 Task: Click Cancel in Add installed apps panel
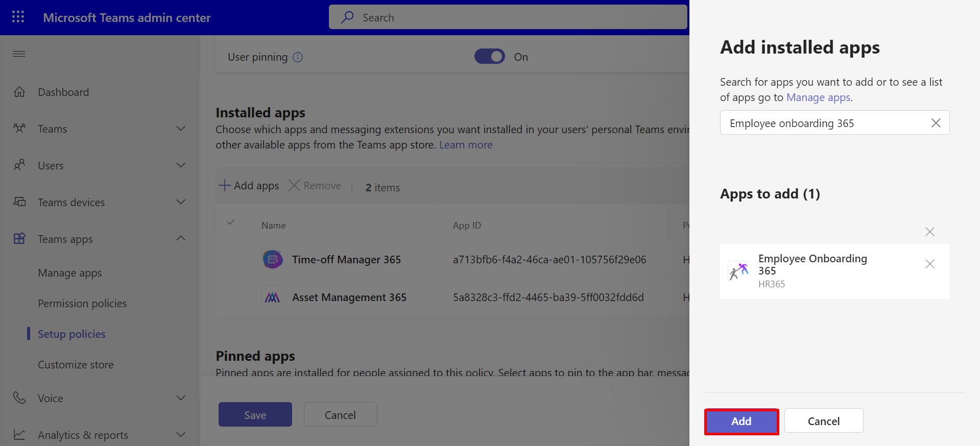(824, 421)
